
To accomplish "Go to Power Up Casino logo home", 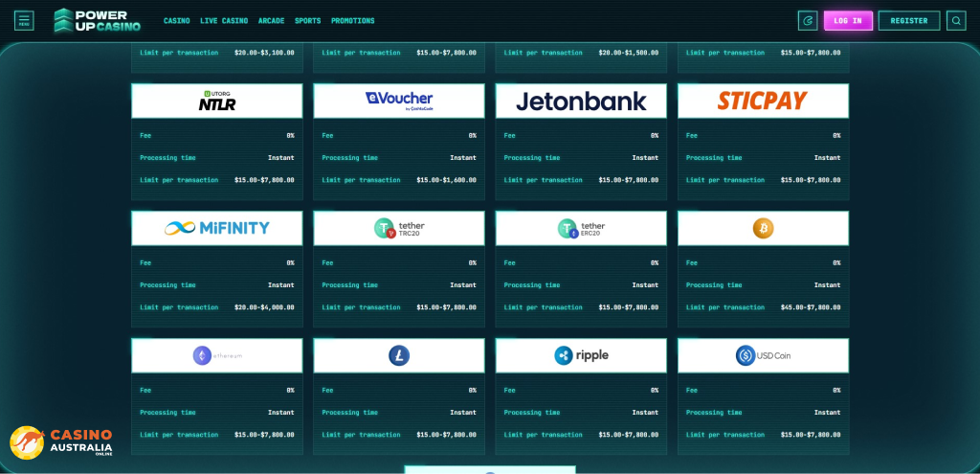I will tap(97, 21).
